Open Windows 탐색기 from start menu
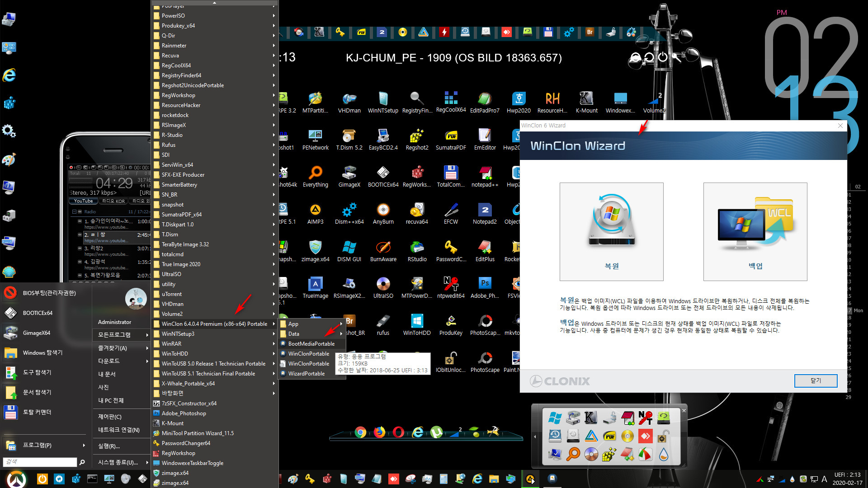 tap(46, 352)
